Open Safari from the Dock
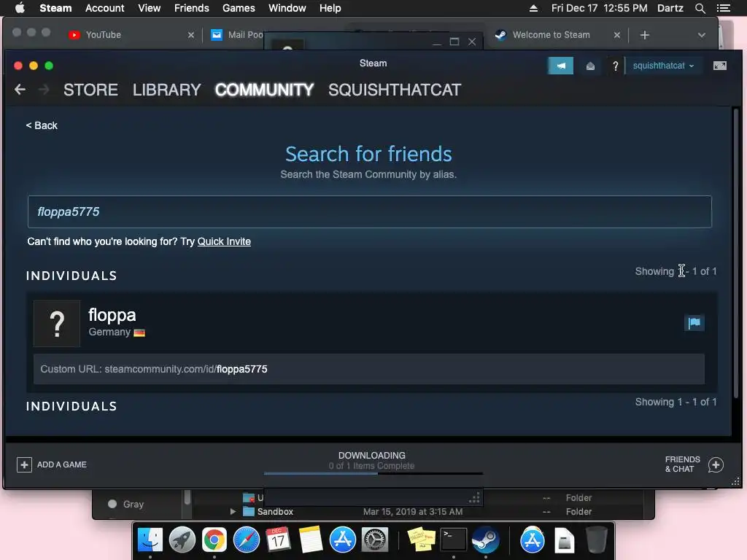This screenshot has width=747, height=560. [x=247, y=540]
